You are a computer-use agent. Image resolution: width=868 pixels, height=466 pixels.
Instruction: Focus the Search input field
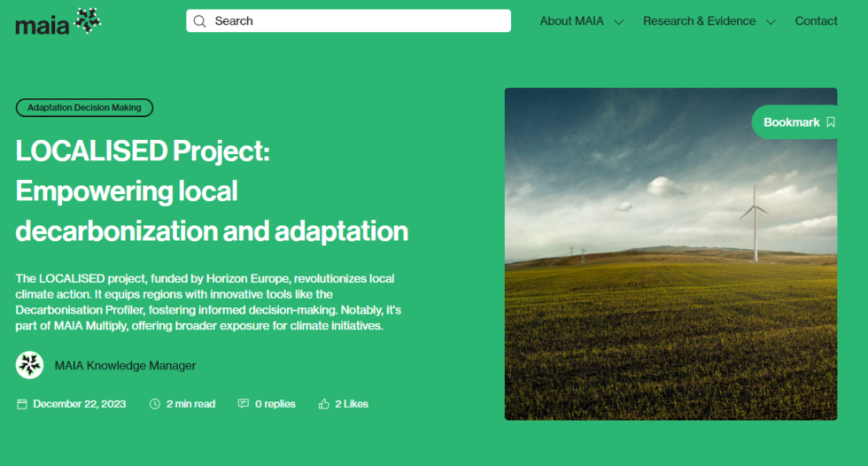(x=348, y=20)
